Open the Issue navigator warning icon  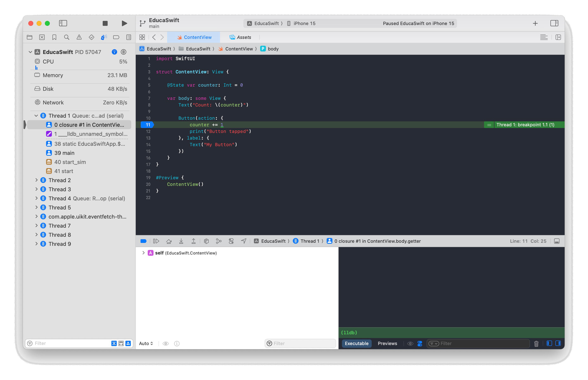pyautogui.click(x=79, y=37)
